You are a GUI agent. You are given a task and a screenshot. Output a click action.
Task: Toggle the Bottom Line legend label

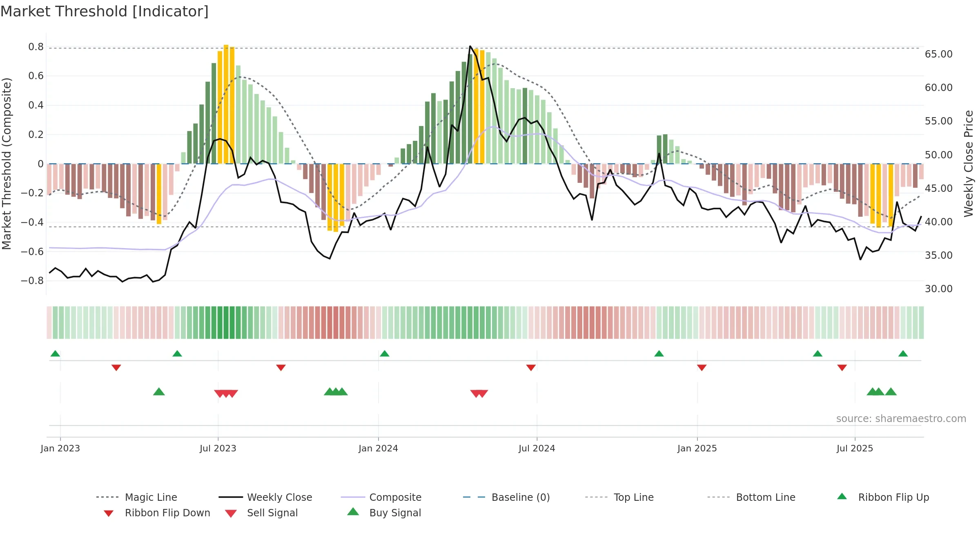pos(766,498)
